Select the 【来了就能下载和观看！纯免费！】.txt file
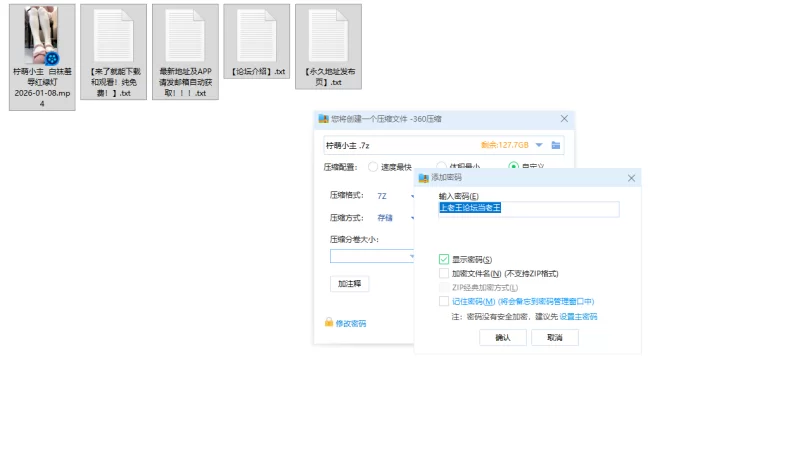The height and width of the screenshot is (450, 800). point(113,52)
